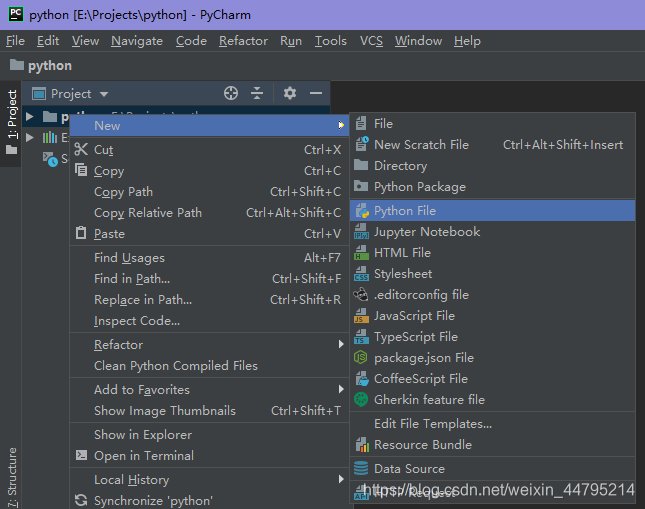Select Find Usages menu entry
This screenshot has width=645, height=509.
pyautogui.click(x=209, y=258)
